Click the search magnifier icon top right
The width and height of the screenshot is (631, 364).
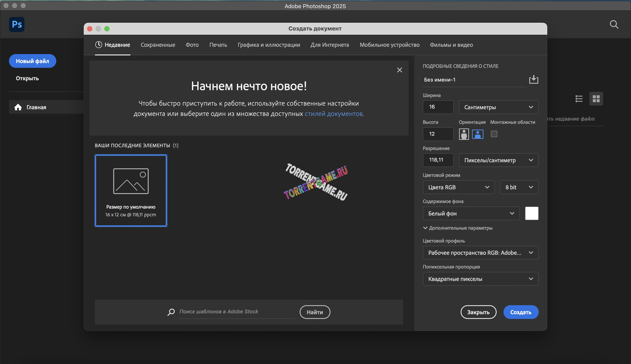click(614, 24)
